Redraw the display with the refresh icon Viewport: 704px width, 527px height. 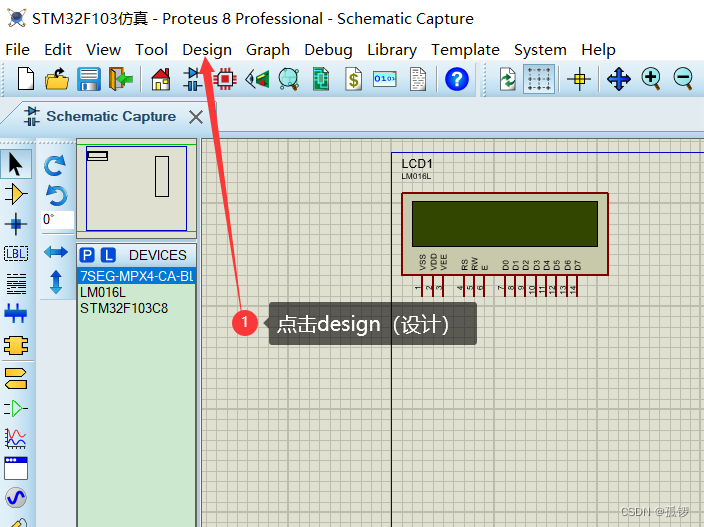click(507, 79)
